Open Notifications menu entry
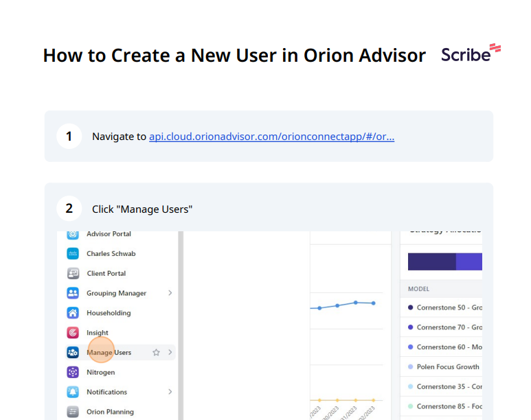 pos(107,392)
